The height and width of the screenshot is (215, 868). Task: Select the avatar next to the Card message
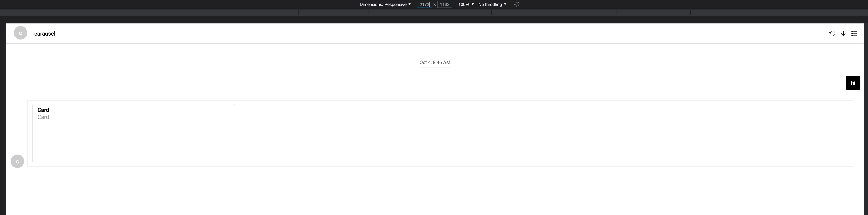pos(17,161)
